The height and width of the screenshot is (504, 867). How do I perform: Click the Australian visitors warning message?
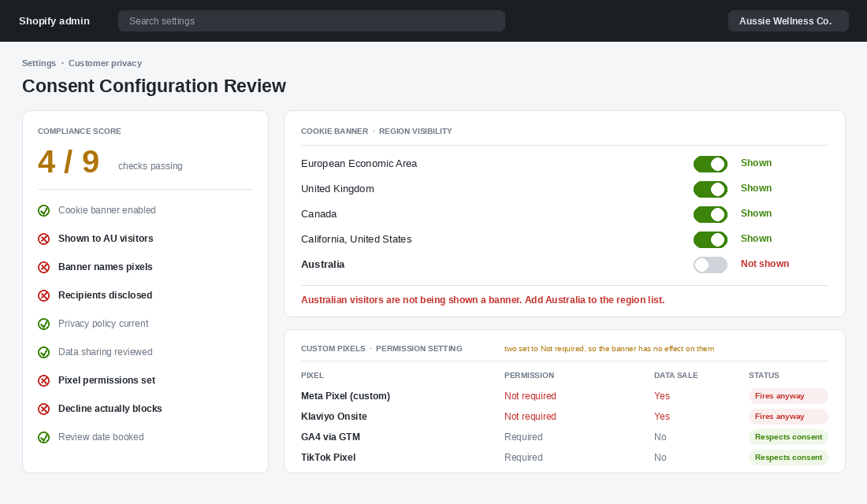(x=482, y=299)
